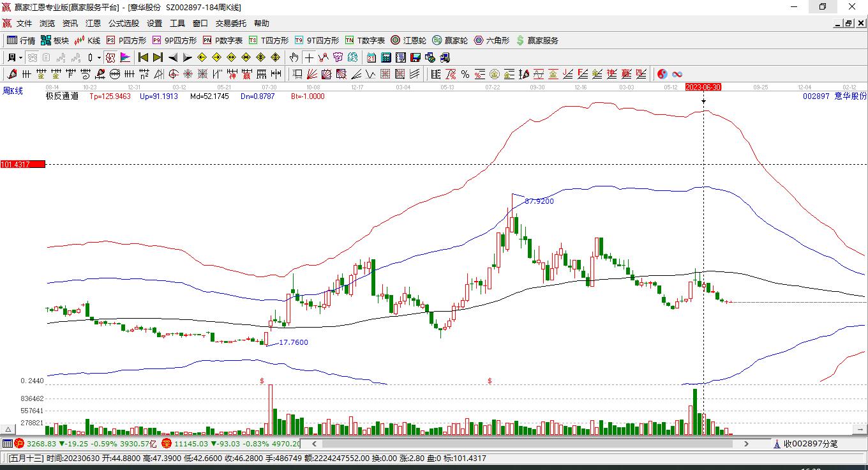Step forward with the black right arrow
The height and width of the screenshot is (470, 868).
pyautogui.click(x=187, y=57)
